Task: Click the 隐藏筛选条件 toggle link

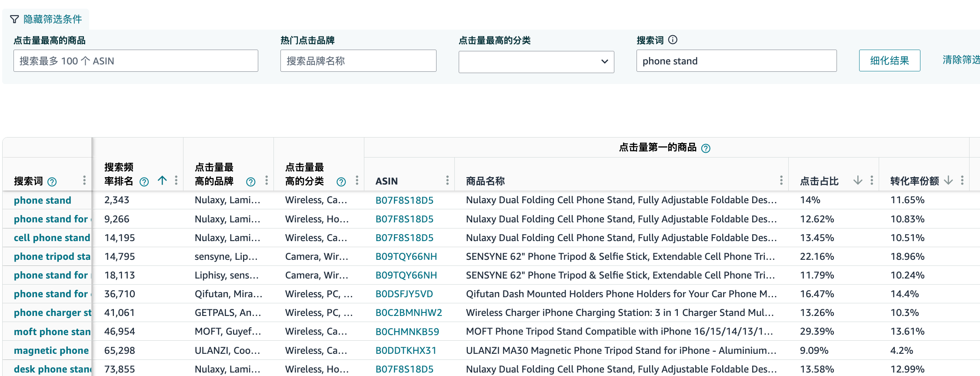Action: (53, 19)
